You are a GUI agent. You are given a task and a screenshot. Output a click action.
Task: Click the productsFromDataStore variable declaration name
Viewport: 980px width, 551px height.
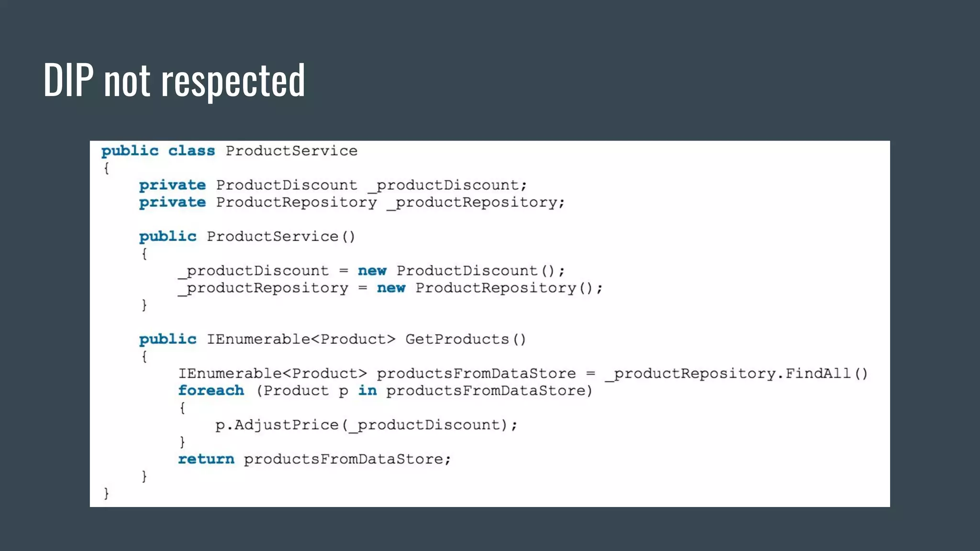pyautogui.click(x=476, y=374)
